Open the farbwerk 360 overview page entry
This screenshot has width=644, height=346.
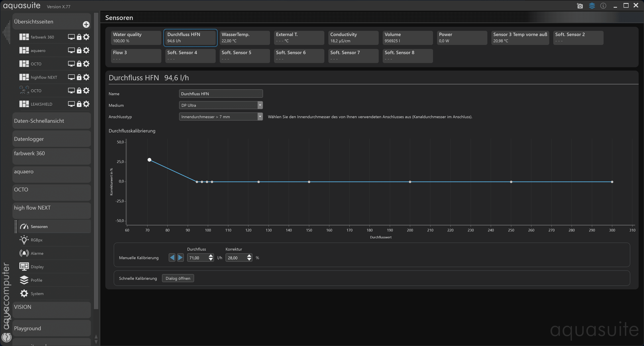click(42, 37)
